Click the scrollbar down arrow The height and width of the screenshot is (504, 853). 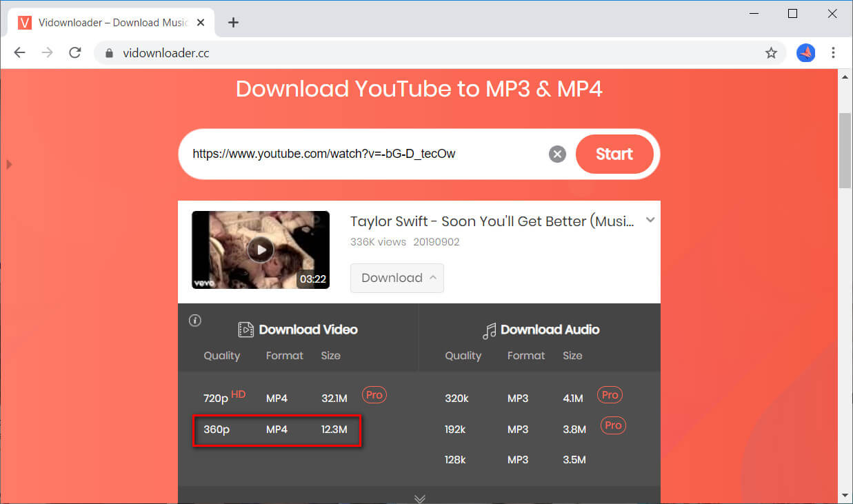(845, 495)
